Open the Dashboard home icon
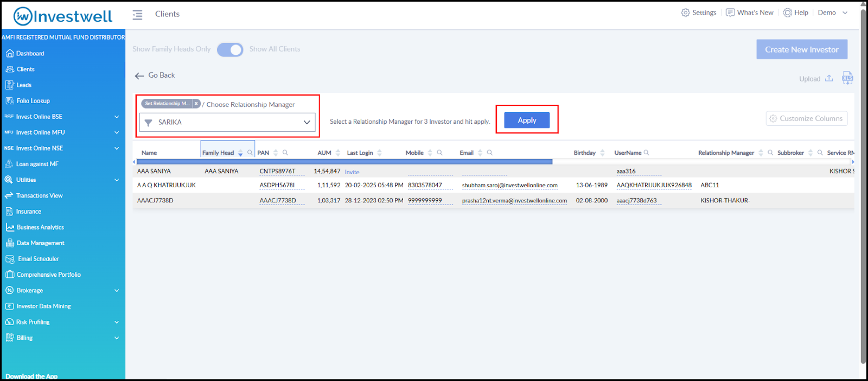 pos(10,54)
